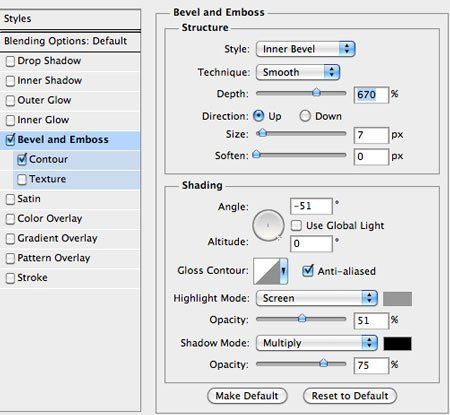Click the Size value input field
450x415 pixels.
[x=371, y=135]
